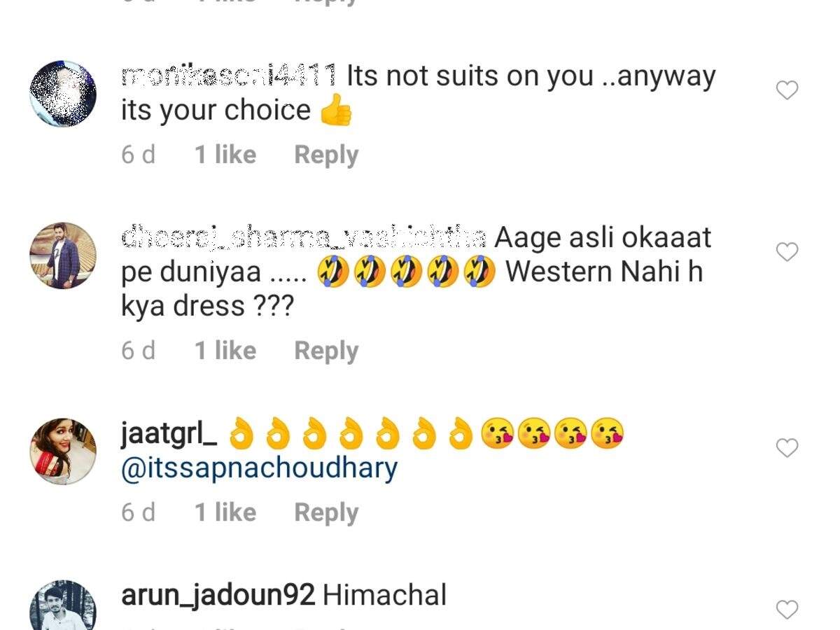
Task: Open profile photo of man in checked shirt
Action: tap(63, 255)
